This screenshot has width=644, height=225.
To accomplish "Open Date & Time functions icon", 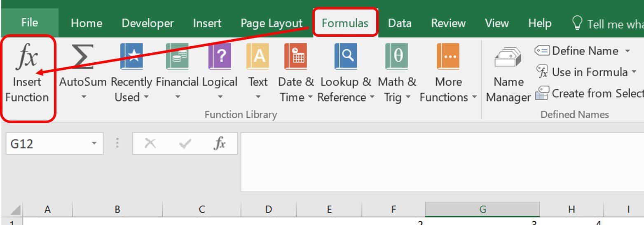I will coord(295,56).
